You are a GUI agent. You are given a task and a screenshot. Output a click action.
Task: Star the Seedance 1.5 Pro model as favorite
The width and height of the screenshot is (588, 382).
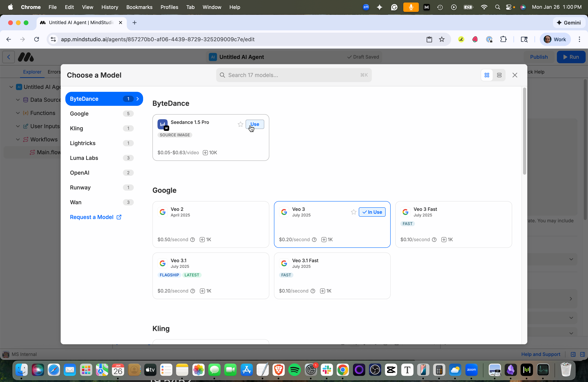pos(240,124)
